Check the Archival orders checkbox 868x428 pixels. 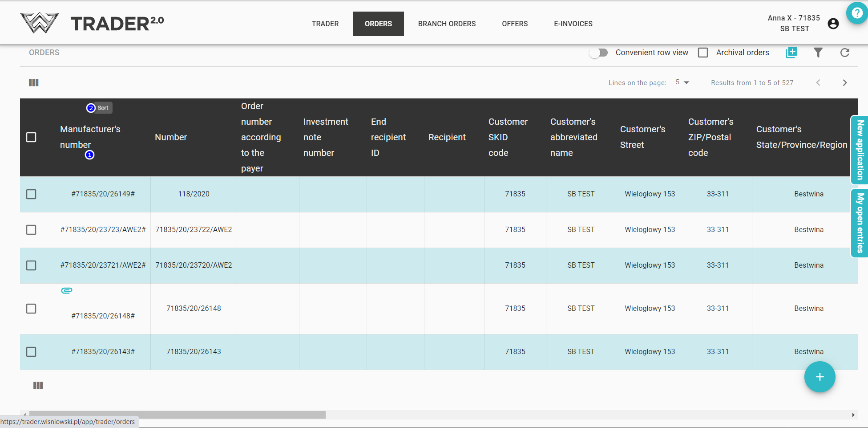tap(703, 53)
